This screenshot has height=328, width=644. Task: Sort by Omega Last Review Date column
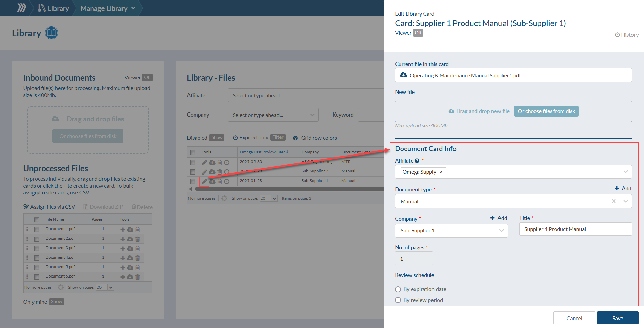coord(264,152)
